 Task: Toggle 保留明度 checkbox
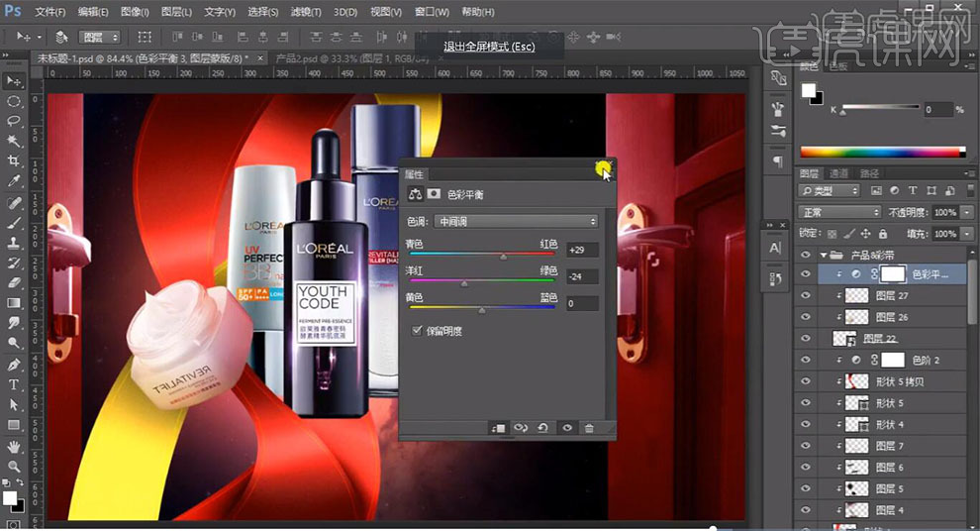click(x=417, y=330)
